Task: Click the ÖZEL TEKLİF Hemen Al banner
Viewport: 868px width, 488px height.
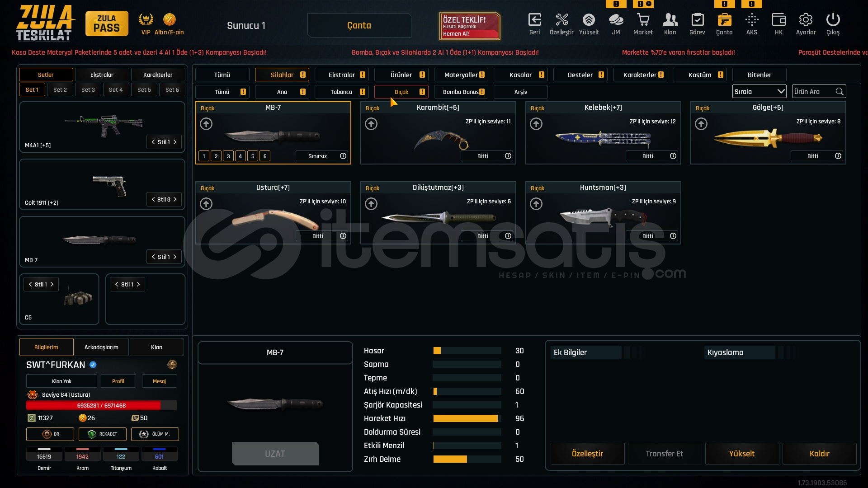Action: pyautogui.click(x=470, y=26)
